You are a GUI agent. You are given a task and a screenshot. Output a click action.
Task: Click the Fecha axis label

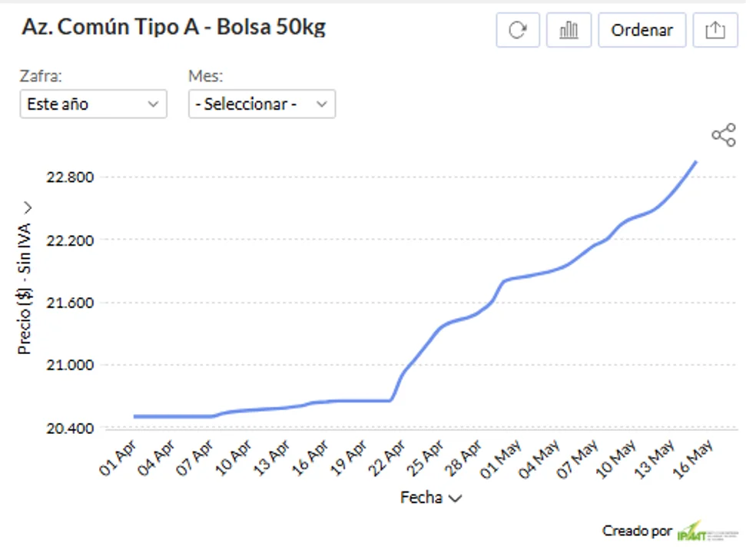(421, 498)
